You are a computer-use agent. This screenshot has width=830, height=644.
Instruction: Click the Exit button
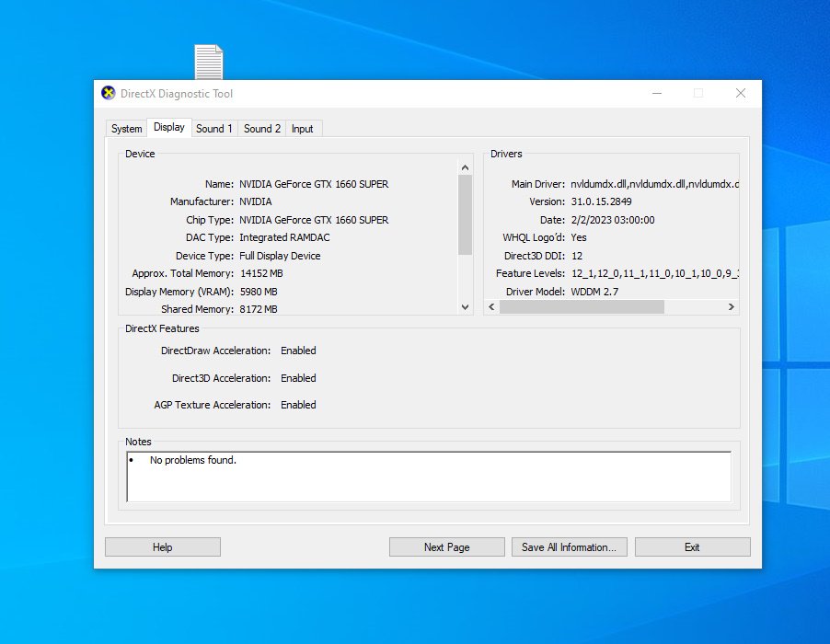(692, 547)
